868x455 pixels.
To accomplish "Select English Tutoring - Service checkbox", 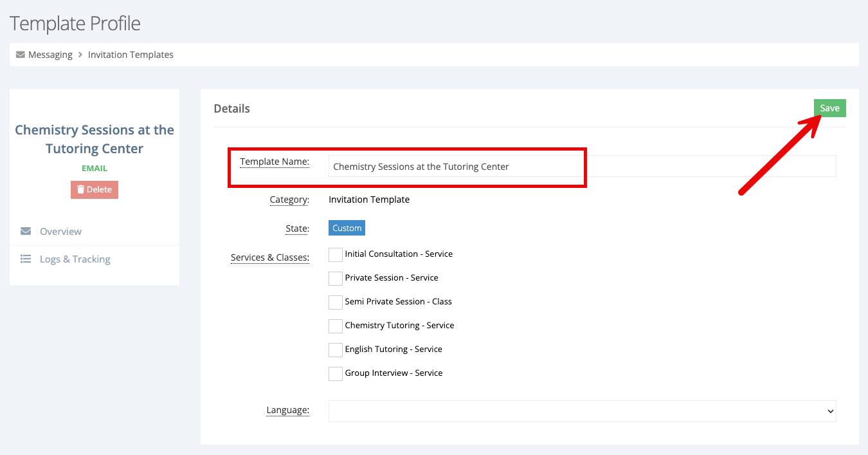I will 336,350.
